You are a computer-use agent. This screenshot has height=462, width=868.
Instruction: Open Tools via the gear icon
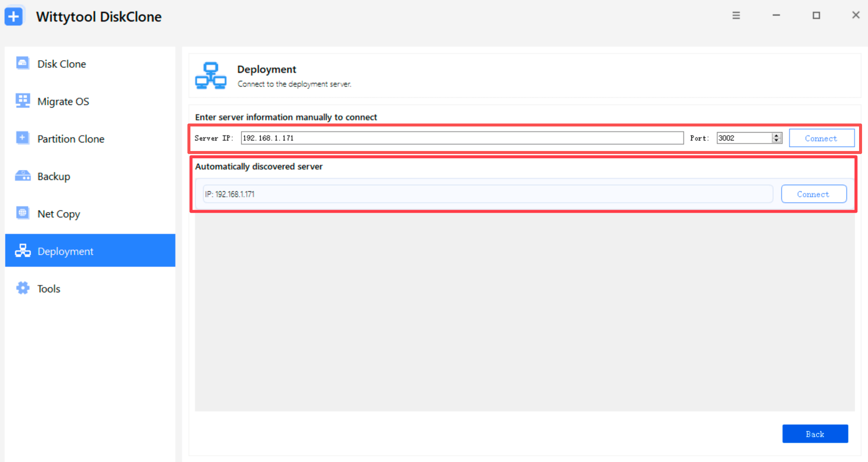point(23,288)
